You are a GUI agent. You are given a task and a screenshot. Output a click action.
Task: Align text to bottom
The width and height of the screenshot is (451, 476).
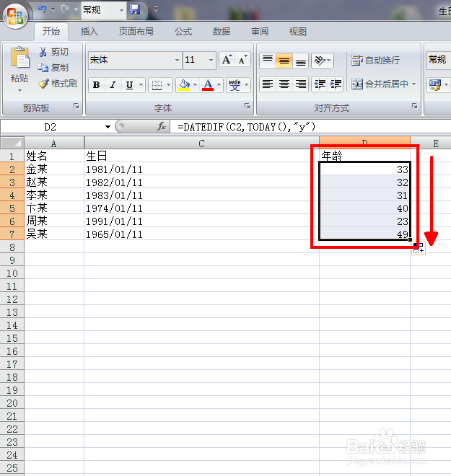301,60
